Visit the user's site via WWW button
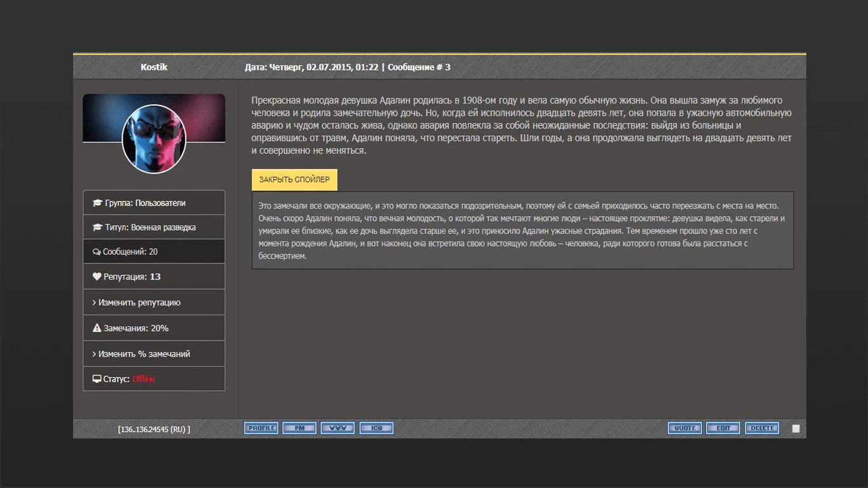 click(x=338, y=428)
